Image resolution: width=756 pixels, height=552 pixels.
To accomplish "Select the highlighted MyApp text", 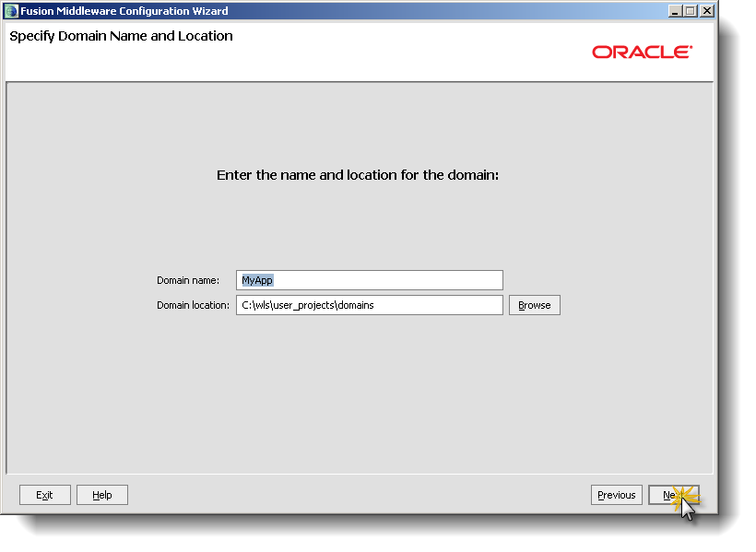I will pyautogui.click(x=255, y=279).
